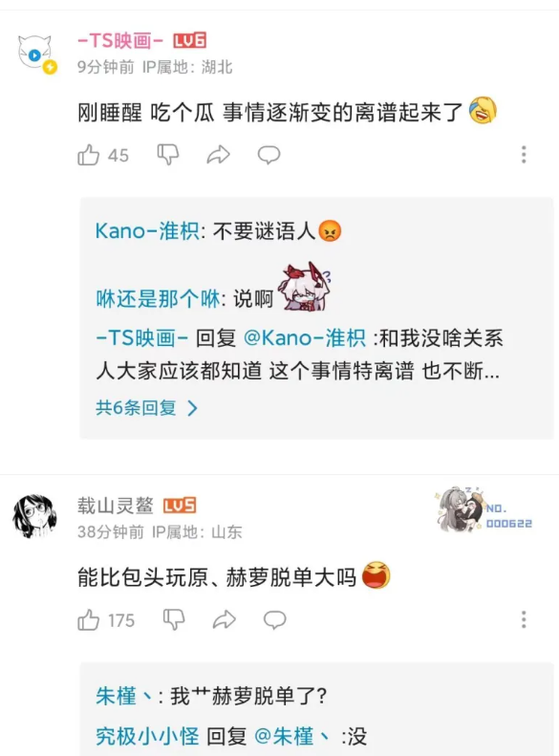Share the 载山灵鳌 comment

225,619
